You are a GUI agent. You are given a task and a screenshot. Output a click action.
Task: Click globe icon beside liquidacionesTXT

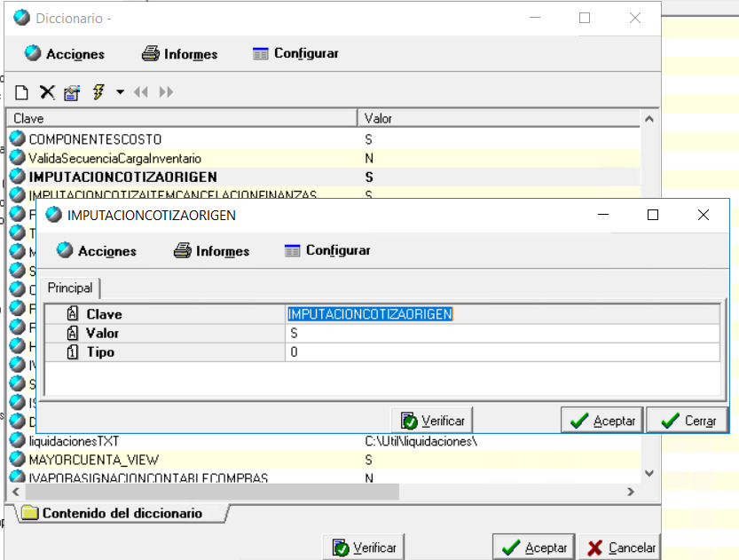pyautogui.click(x=18, y=440)
